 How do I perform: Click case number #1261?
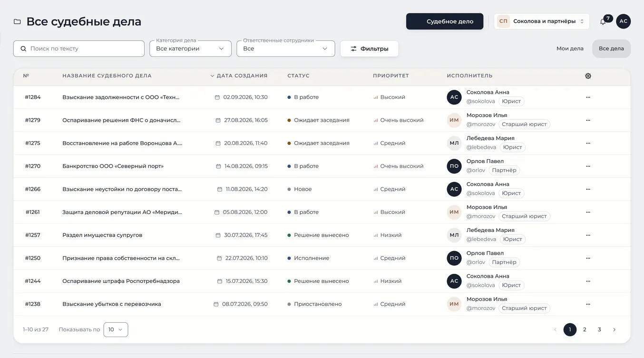pyautogui.click(x=33, y=212)
